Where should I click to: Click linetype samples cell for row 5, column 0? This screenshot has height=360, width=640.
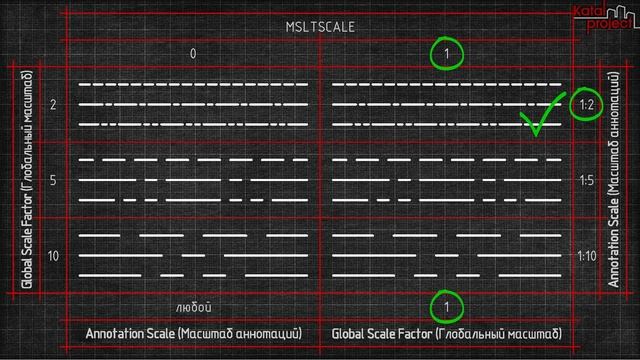[x=193, y=180]
